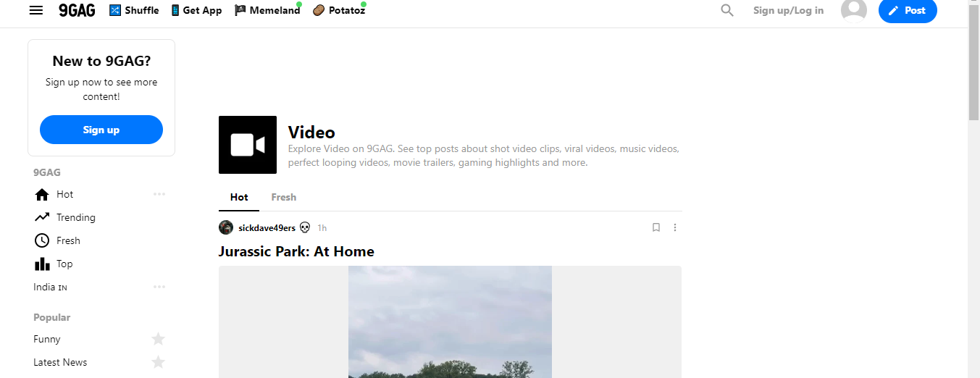Open the post's three-dot options menu

(675, 227)
